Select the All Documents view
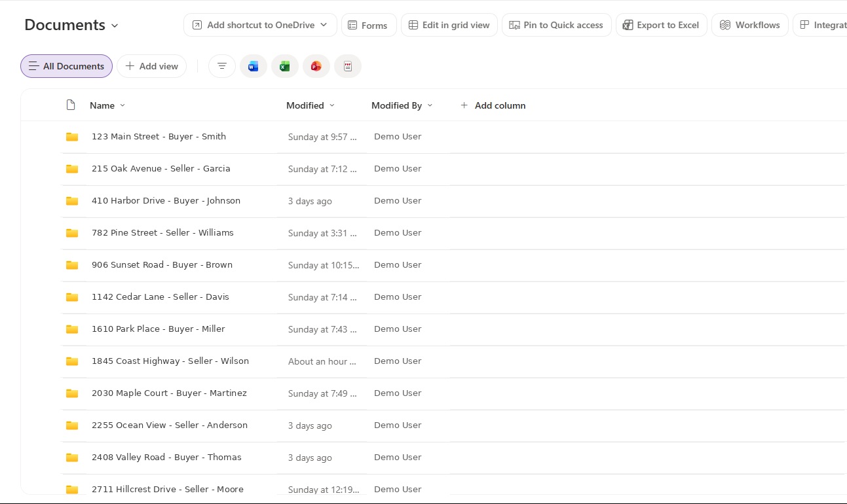This screenshot has height=504, width=847. [66, 66]
